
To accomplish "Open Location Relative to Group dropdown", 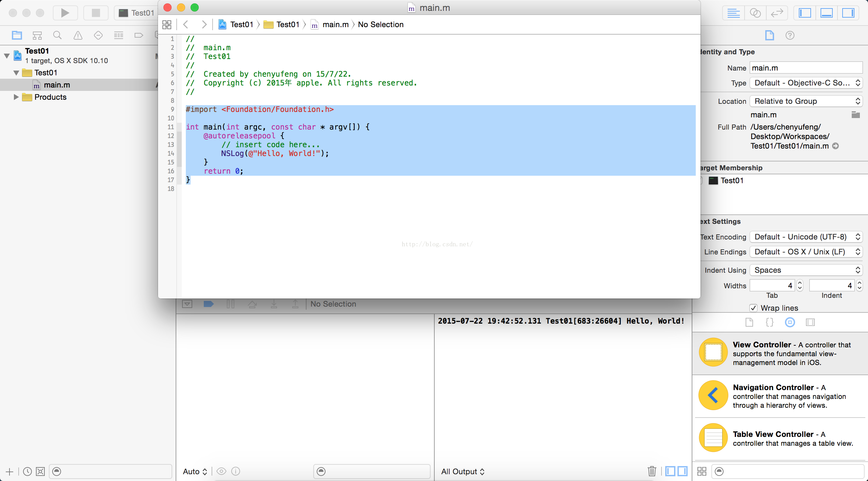I will [x=806, y=101].
